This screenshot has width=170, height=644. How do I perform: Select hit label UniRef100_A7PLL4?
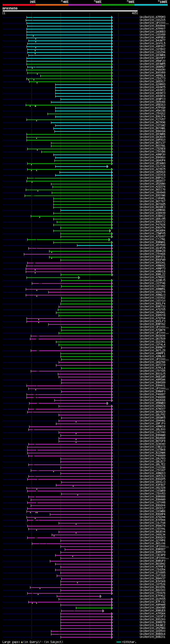152,368
